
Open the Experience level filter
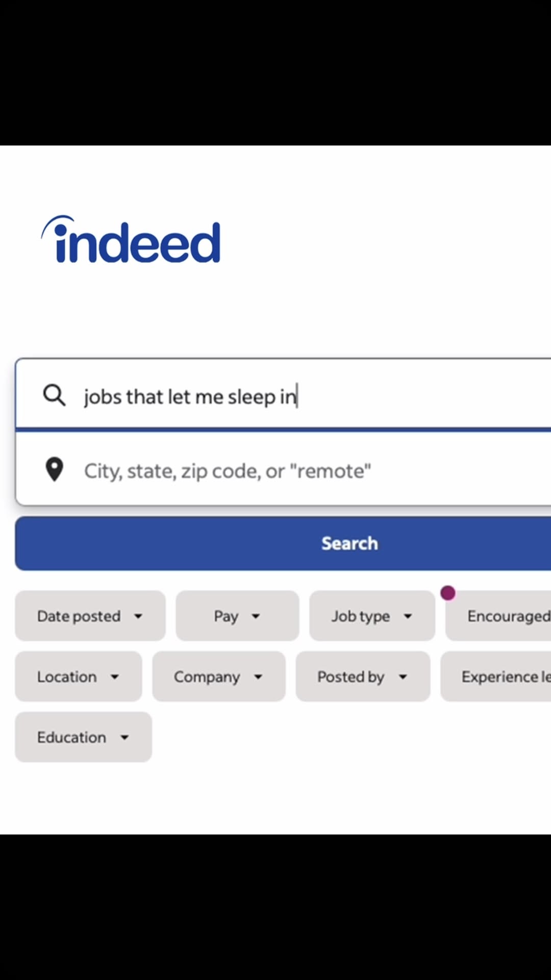pyautogui.click(x=496, y=676)
